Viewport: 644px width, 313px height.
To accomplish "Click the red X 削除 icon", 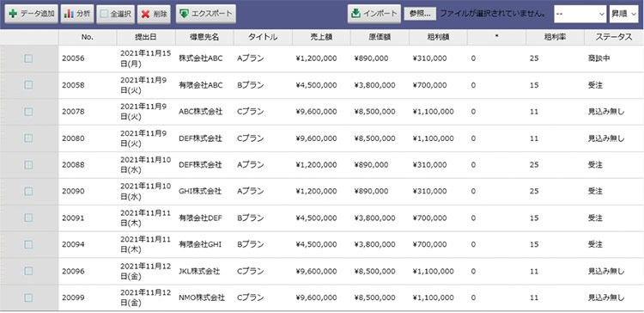I will pos(145,14).
